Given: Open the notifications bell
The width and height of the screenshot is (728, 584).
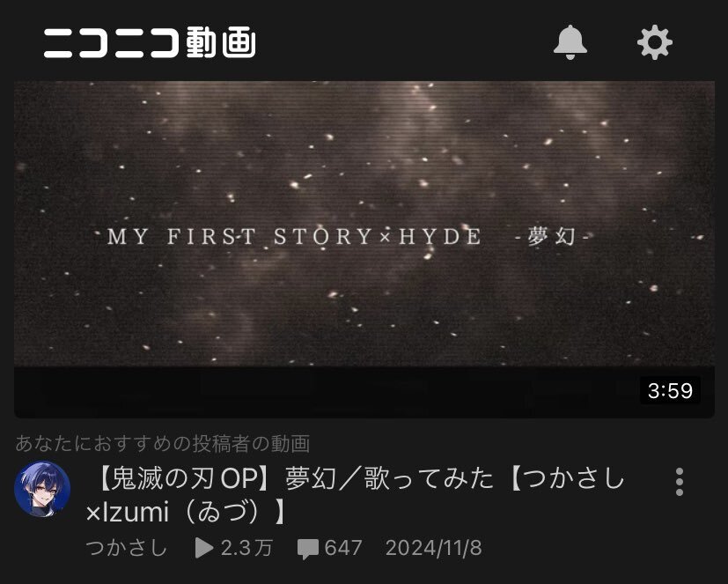Looking at the screenshot, I should coord(570,42).
